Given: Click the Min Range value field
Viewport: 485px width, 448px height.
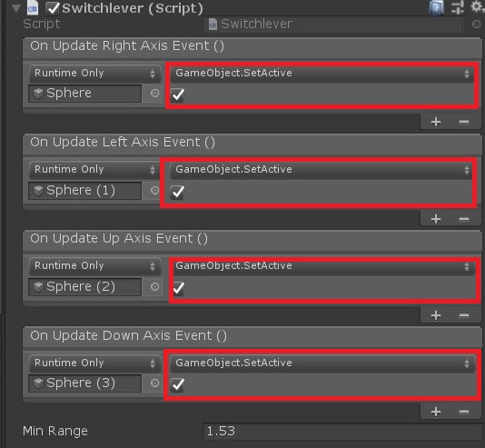Looking at the screenshot, I should click(x=343, y=432).
